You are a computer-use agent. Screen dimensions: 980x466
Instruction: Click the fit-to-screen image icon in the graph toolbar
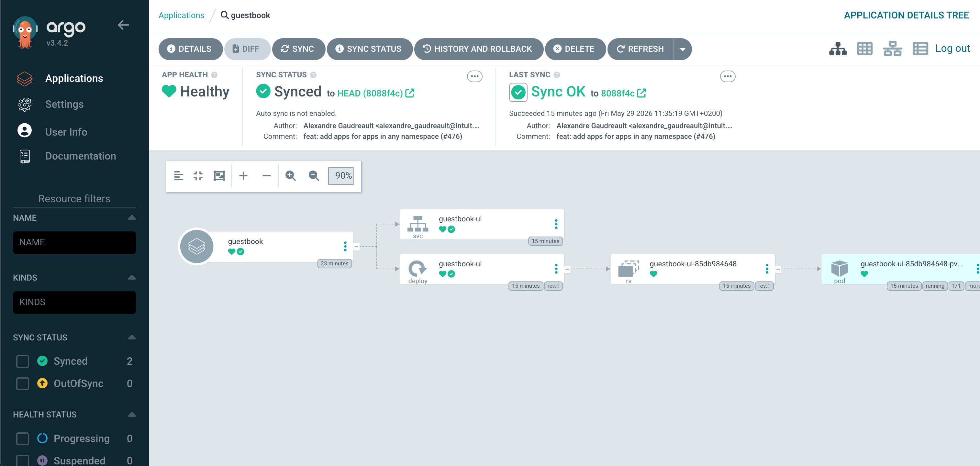pos(219,176)
